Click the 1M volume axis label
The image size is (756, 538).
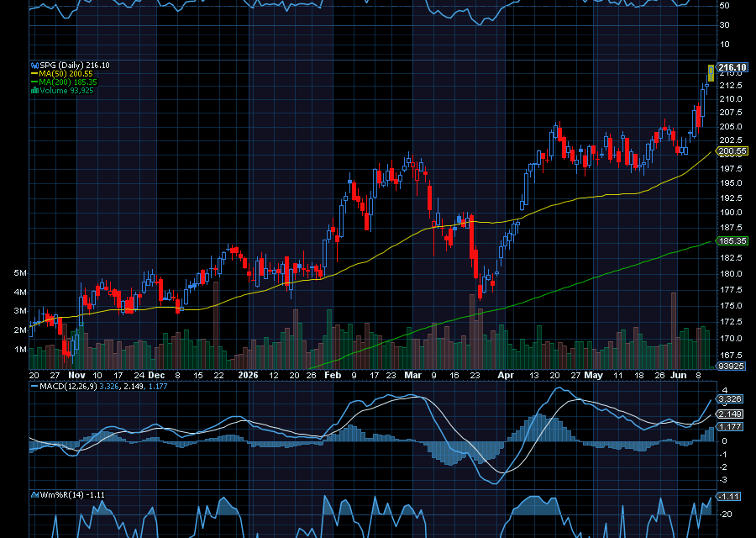click(20, 350)
